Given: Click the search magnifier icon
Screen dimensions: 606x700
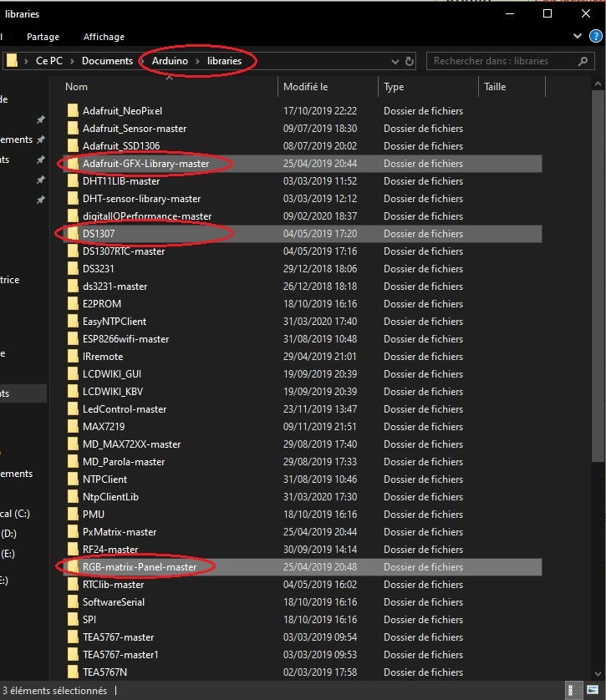Looking at the screenshot, I should [x=583, y=61].
